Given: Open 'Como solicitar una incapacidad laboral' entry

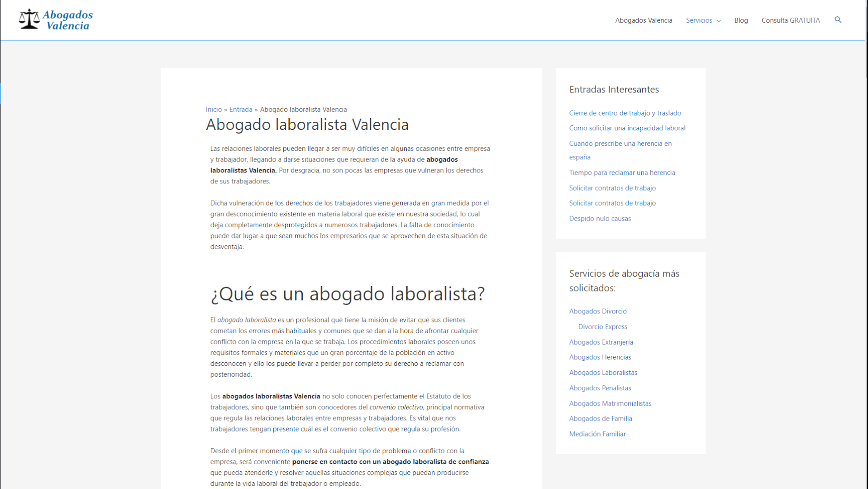Looking at the screenshot, I should [627, 128].
